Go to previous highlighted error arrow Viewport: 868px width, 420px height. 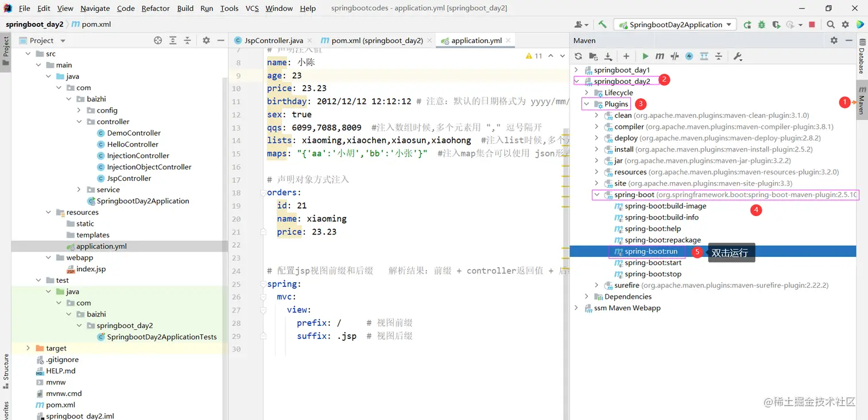point(551,56)
